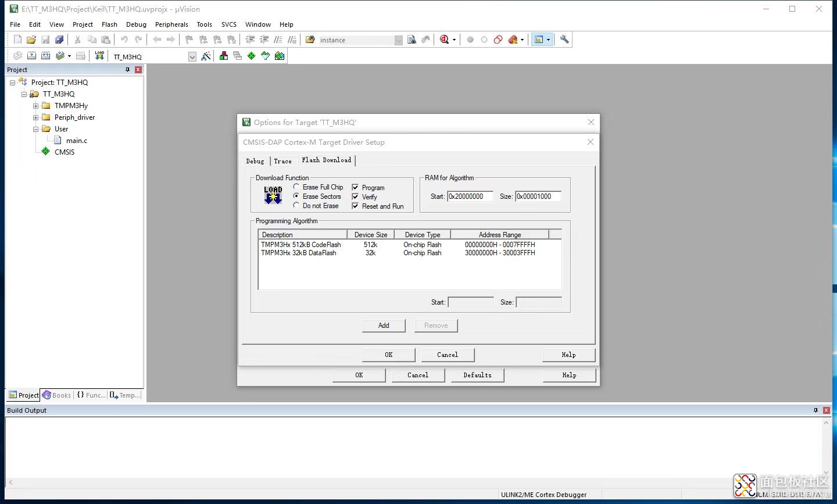Collapse the User folder node
This screenshot has width=837, height=504.
[x=35, y=129]
